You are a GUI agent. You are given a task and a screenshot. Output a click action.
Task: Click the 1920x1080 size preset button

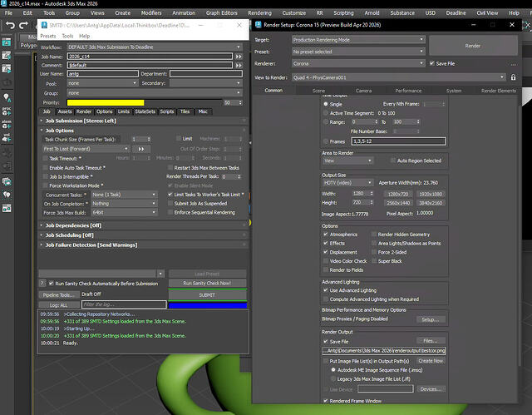431,194
